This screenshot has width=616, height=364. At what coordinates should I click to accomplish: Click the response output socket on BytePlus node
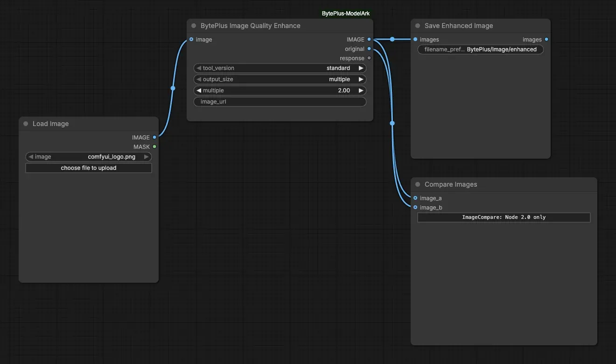[369, 58]
